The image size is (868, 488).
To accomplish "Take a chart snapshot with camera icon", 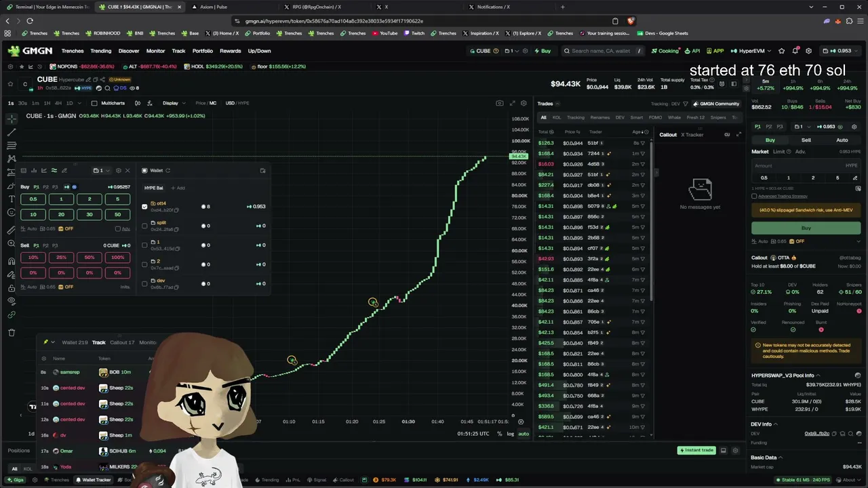I will click(500, 103).
